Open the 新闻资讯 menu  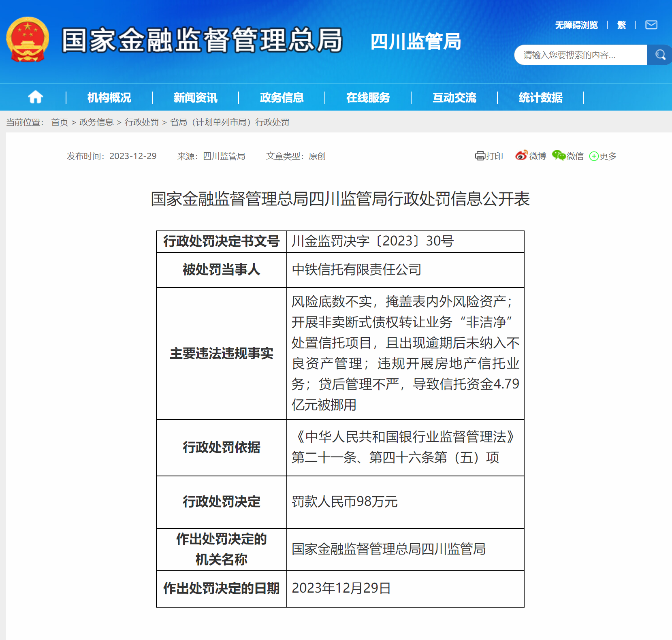(195, 98)
